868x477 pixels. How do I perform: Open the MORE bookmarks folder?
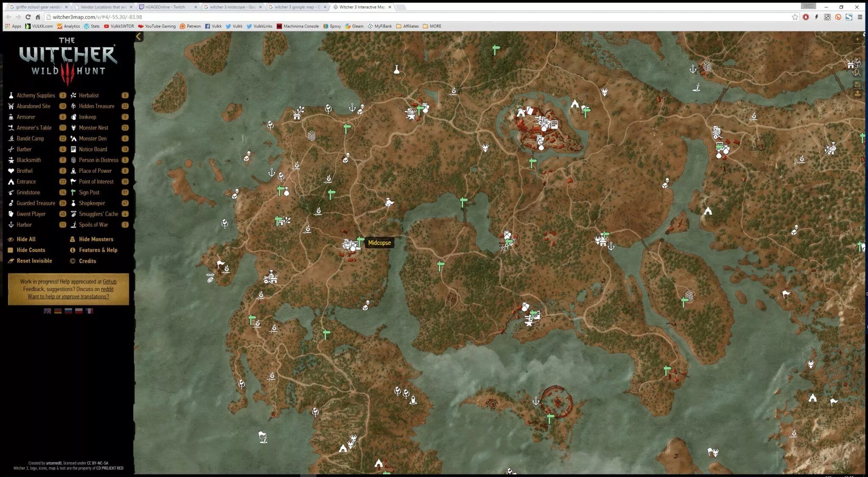(432, 26)
